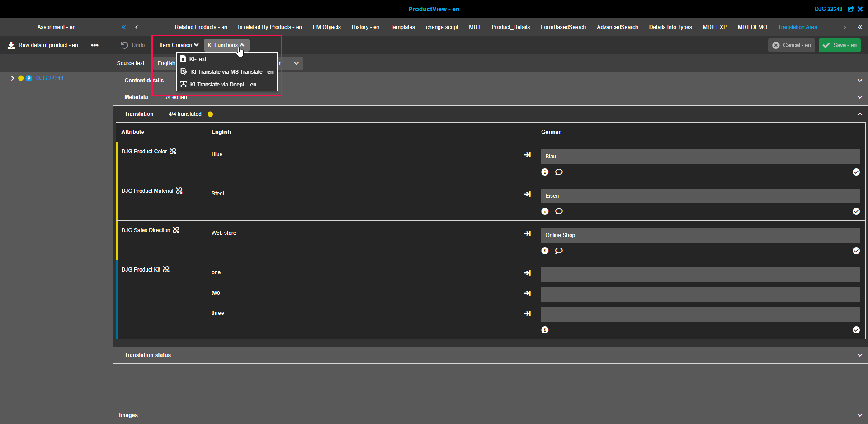Click the open-in-new-window icon at top right
Screen dimensions: 868x424
pos(851,9)
